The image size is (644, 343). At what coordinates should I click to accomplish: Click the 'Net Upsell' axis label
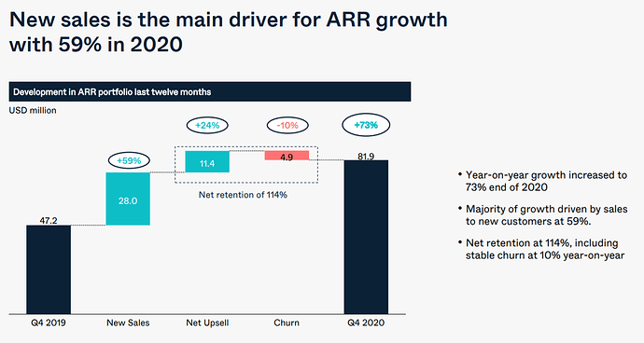tap(207, 322)
